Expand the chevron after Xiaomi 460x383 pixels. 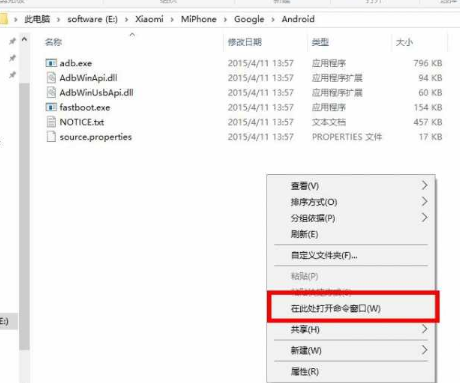click(172, 20)
